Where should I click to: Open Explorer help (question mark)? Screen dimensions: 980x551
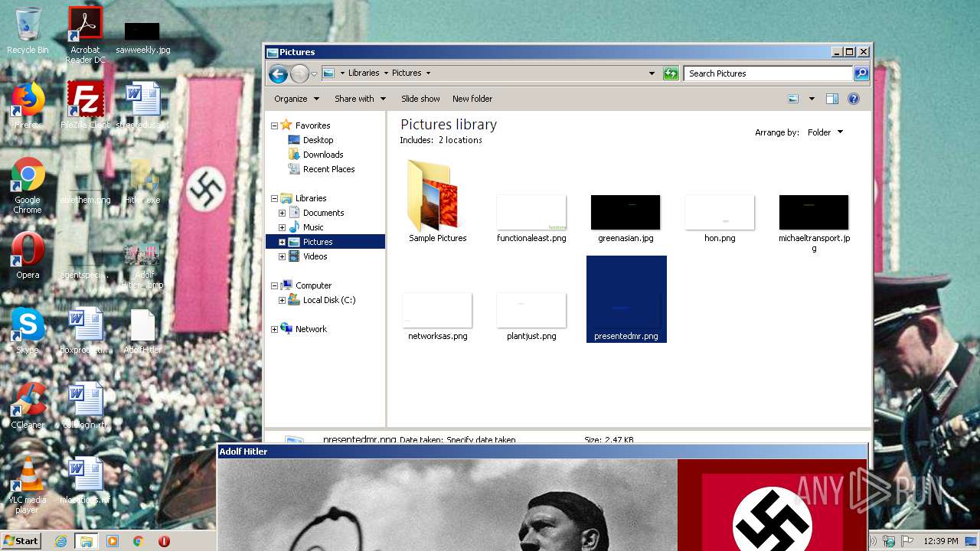[x=854, y=99]
